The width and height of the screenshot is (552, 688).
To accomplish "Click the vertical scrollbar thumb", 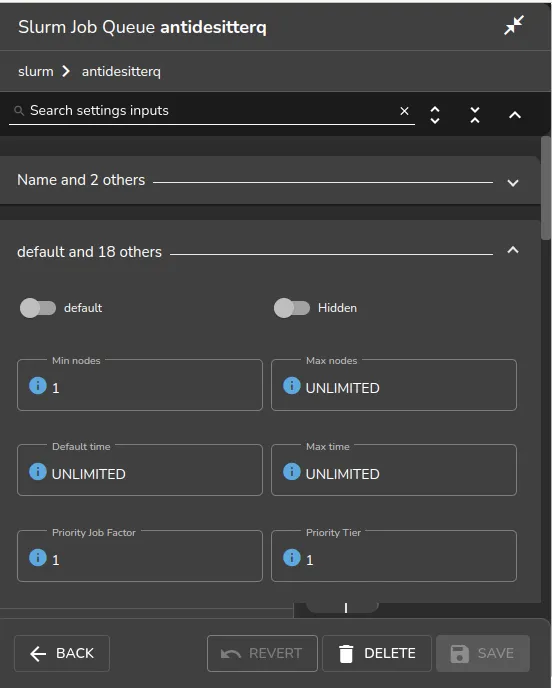I will pos(546,188).
